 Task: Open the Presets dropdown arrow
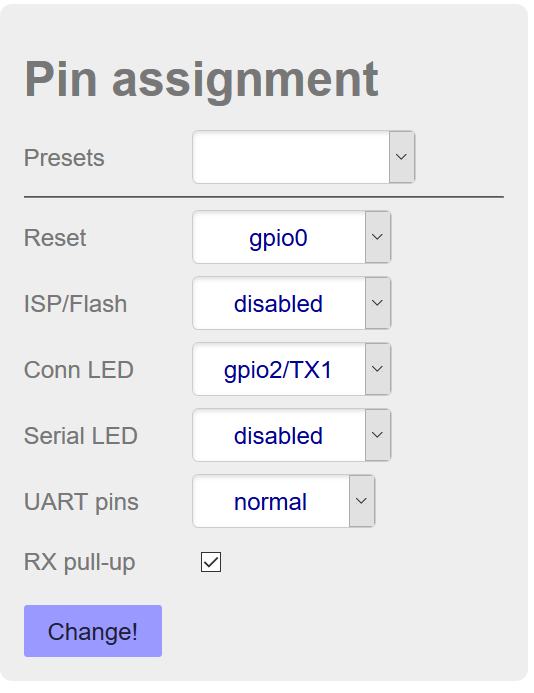401,157
